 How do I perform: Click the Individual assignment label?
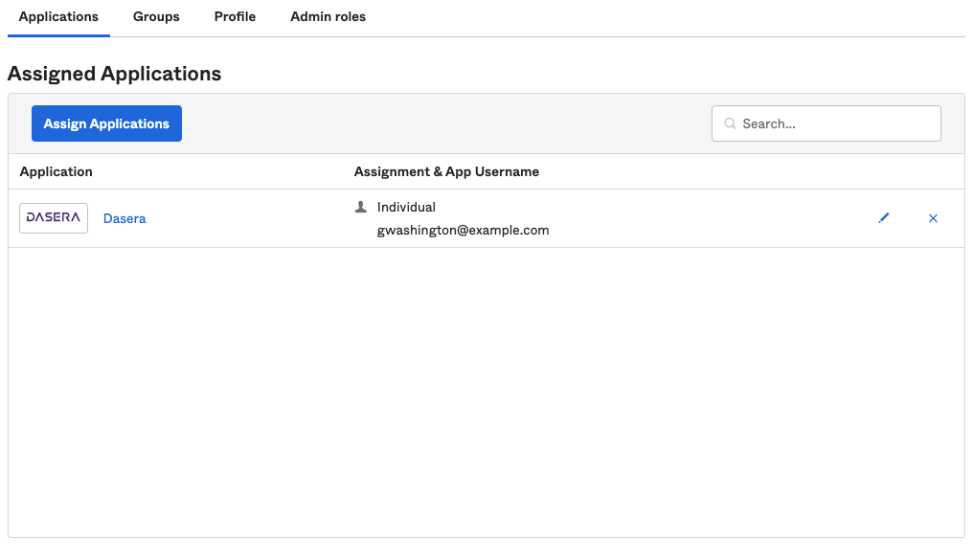coord(406,207)
